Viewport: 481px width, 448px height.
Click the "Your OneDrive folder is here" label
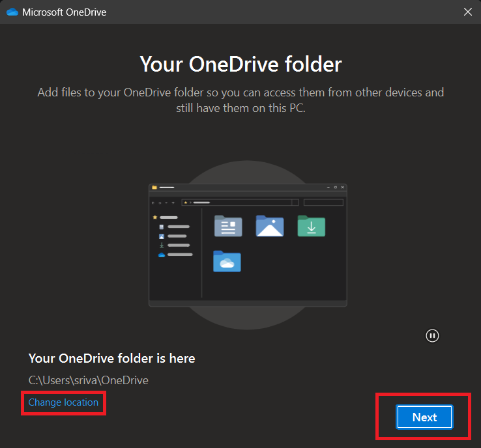[x=111, y=358]
